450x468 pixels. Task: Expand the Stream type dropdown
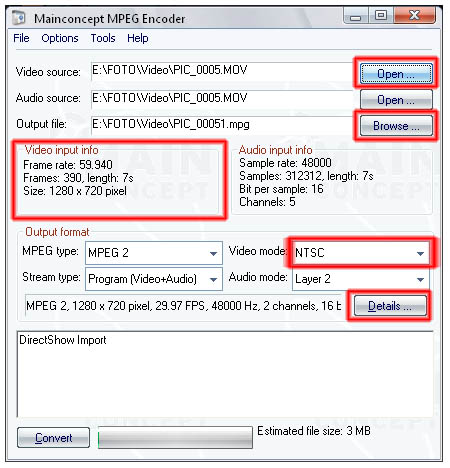[154, 279]
